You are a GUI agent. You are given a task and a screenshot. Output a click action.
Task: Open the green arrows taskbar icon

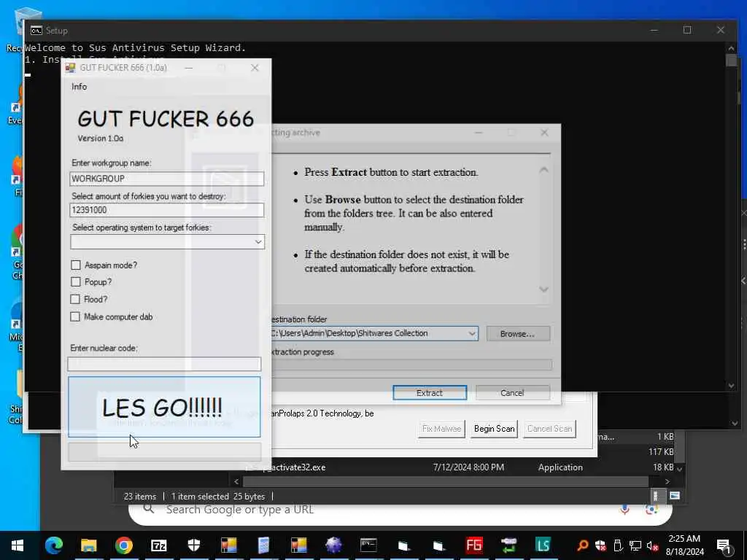508,545
